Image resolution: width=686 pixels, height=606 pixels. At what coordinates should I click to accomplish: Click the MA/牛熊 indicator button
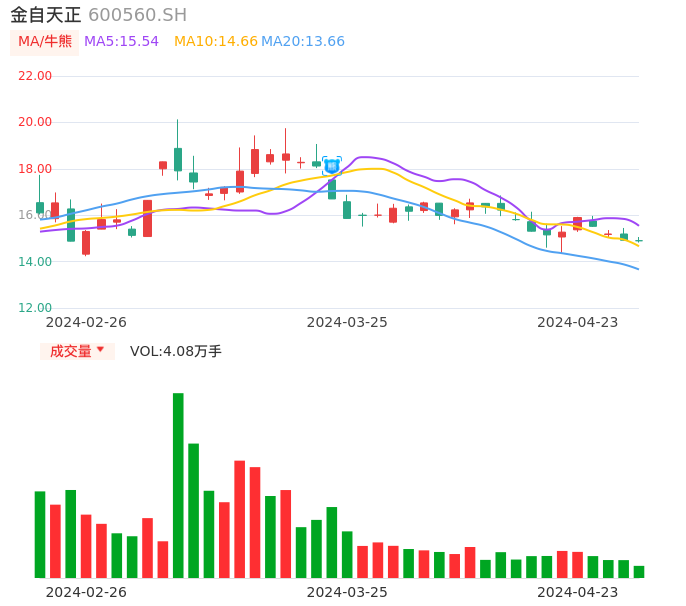[45, 42]
